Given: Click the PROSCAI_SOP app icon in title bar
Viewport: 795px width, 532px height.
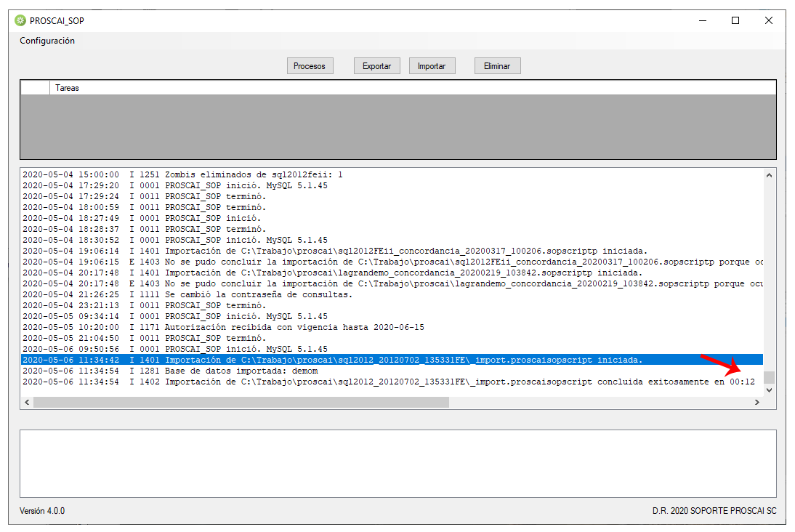Looking at the screenshot, I should tap(20, 20).
